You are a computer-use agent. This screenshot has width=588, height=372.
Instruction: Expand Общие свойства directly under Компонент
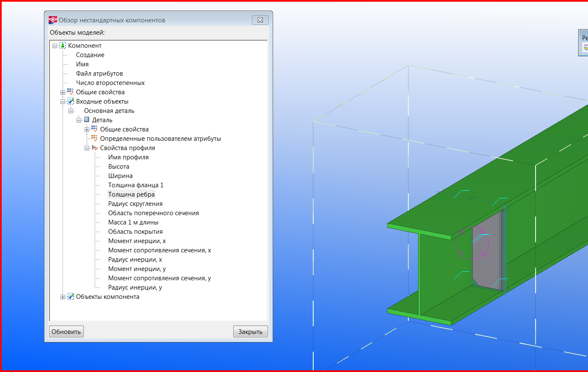tap(63, 92)
